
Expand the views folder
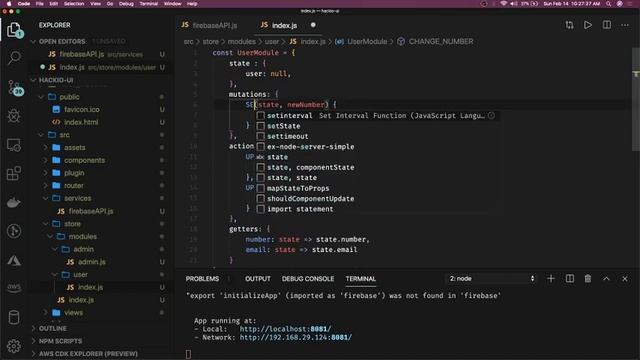[73, 312]
